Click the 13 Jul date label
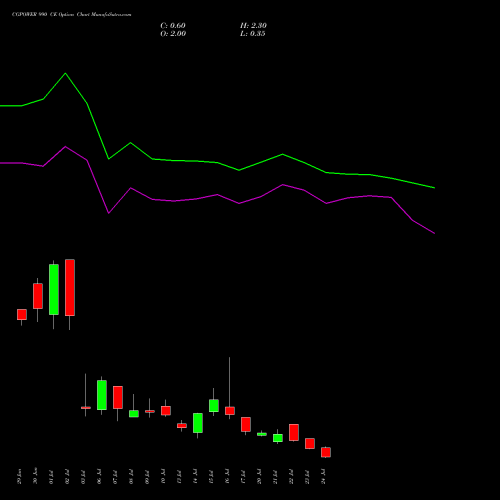This screenshot has height=500, width=500. [x=179, y=476]
